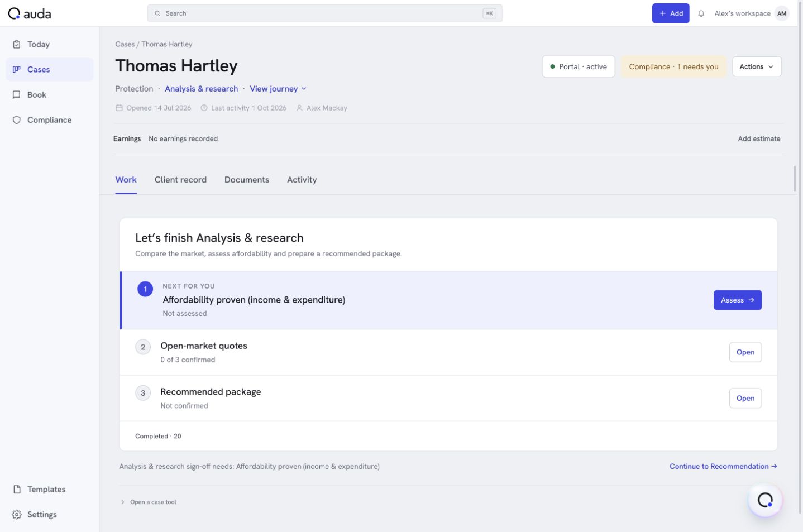The width and height of the screenshot is (803, 532).
Task: Click the step 2 number badge
Action: (143, 347)
